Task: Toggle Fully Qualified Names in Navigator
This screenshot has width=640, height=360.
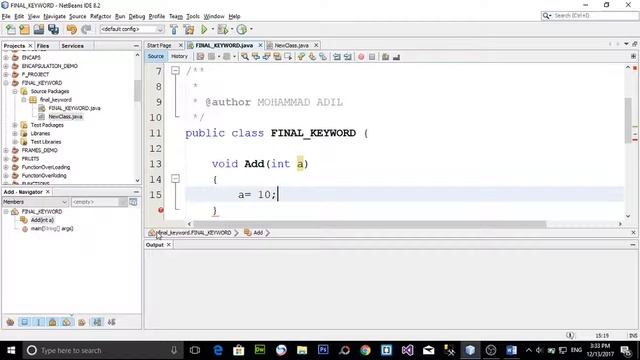Action: click(81, 322)
